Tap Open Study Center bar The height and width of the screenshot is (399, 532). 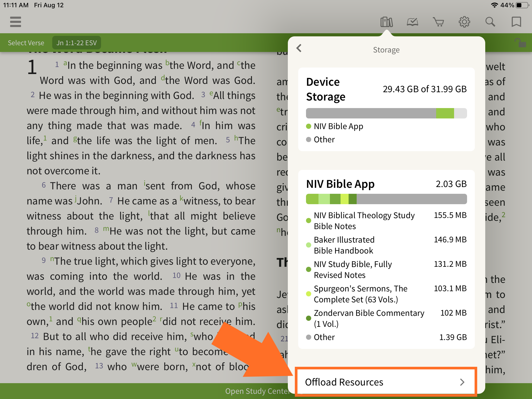[257, 391]
